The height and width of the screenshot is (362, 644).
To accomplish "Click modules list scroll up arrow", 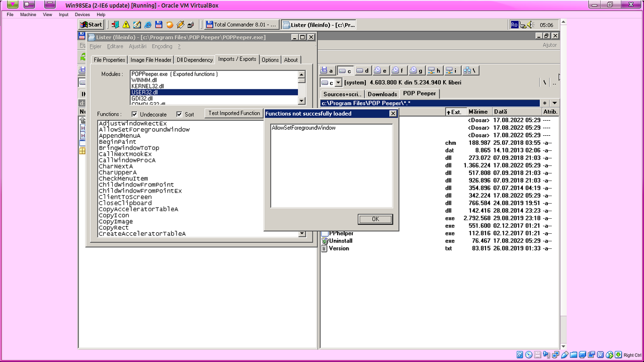I will (301, 74).
